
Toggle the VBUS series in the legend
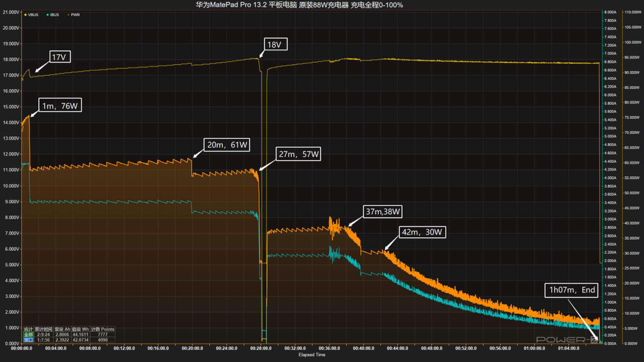point(31,15)
